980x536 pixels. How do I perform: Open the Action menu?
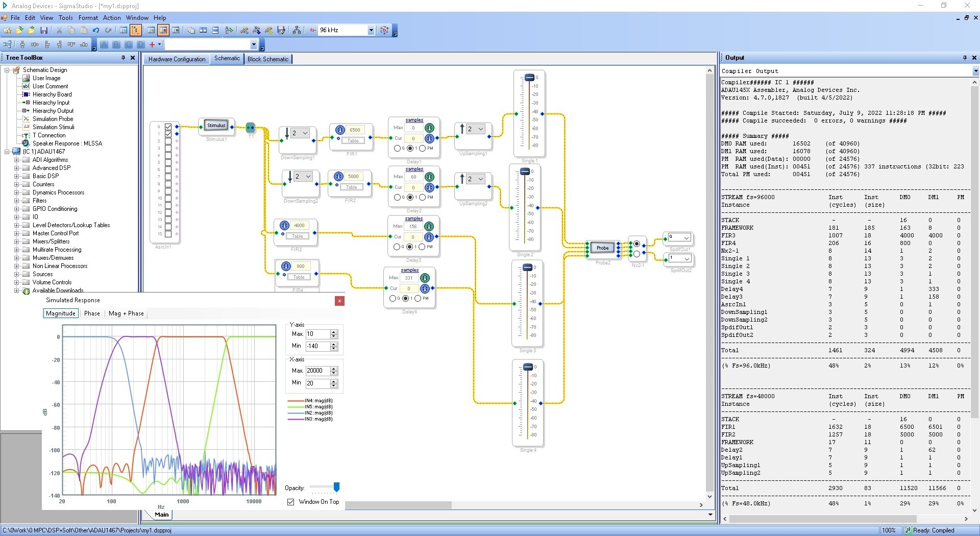point(112,17)
